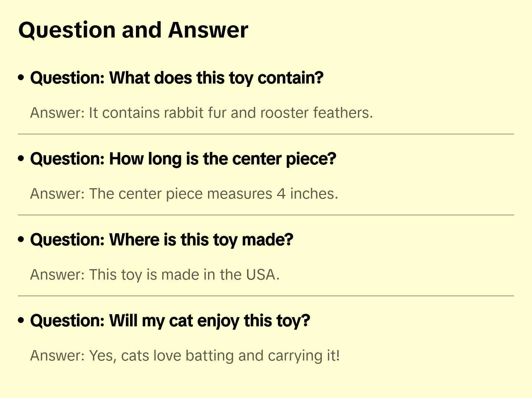
Task: Select the question "Will my cat enjoy this toy?"
Action: [x=170, y=321]
